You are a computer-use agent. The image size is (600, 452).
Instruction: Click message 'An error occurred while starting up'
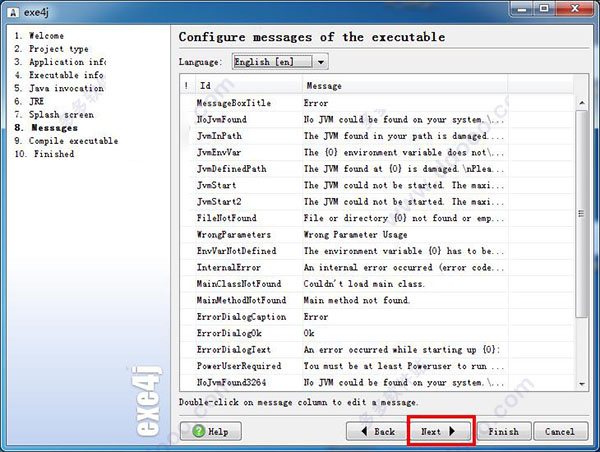pyautogui.click(x=402, y=350)
